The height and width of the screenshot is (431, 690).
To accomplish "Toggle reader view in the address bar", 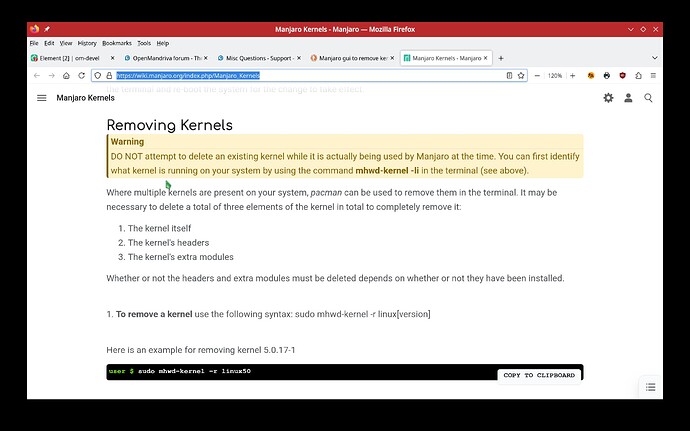I will click(x=509, y=76).
